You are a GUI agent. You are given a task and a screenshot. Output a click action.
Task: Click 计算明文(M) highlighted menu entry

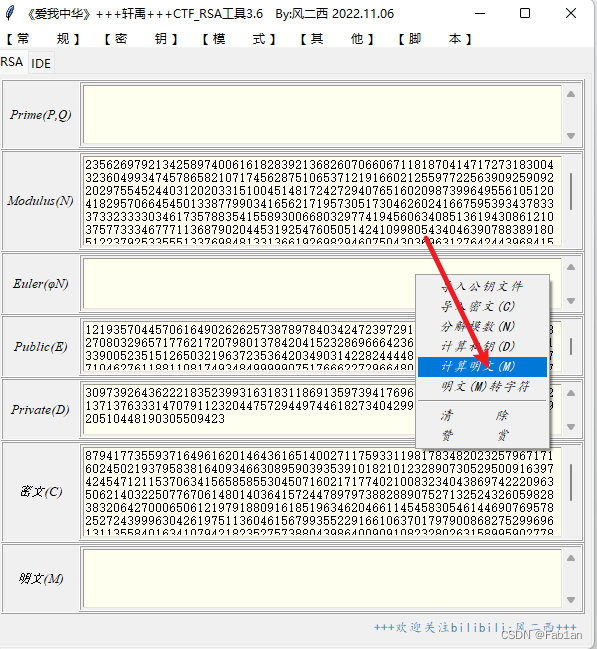[482, 367]
